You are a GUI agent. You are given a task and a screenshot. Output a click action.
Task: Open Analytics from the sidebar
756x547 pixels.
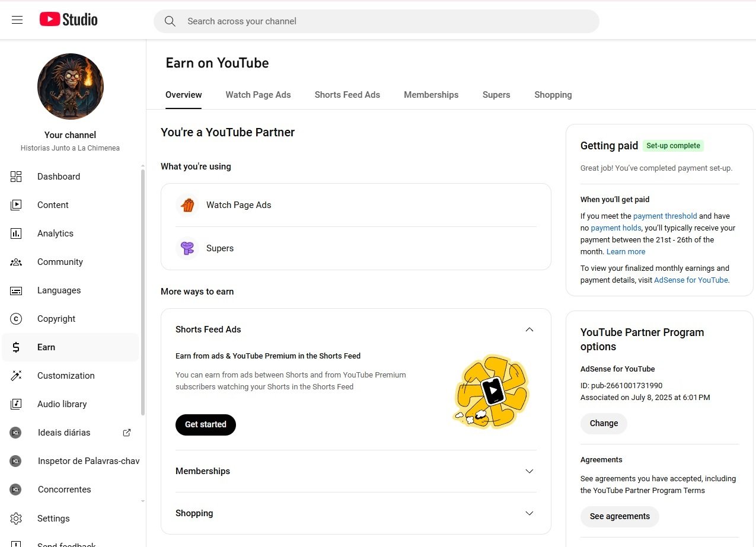[x=70, y=233]
